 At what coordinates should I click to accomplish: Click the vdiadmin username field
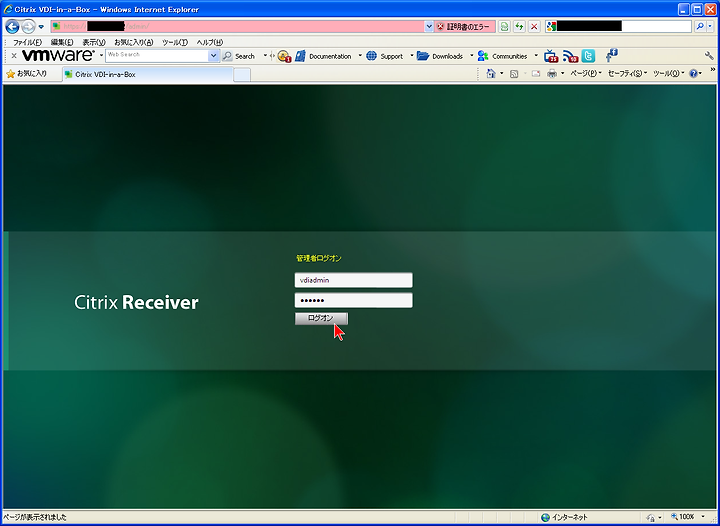point(354,280)
